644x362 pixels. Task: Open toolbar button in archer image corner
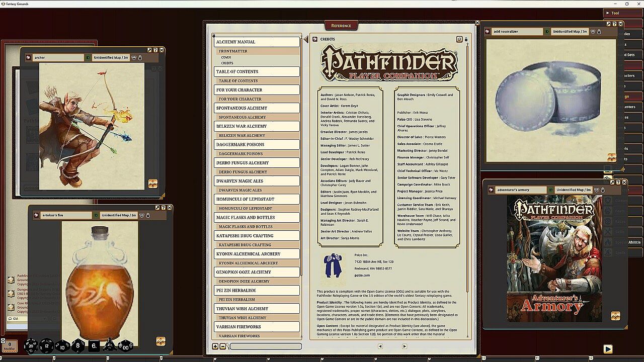[x=153, y=184]
